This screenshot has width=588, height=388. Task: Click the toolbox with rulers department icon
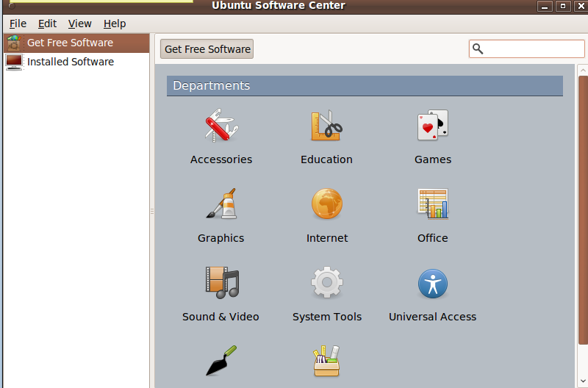(x=326, y=361)
